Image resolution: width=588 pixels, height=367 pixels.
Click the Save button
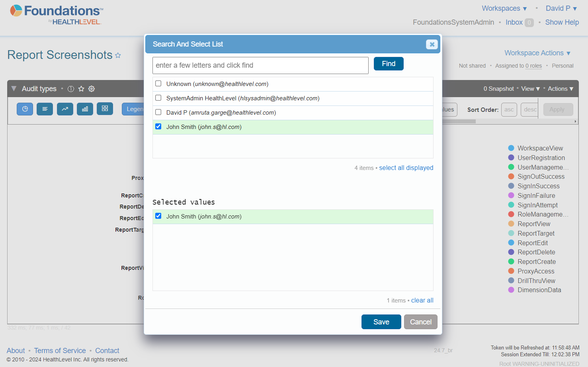[381, 322]
